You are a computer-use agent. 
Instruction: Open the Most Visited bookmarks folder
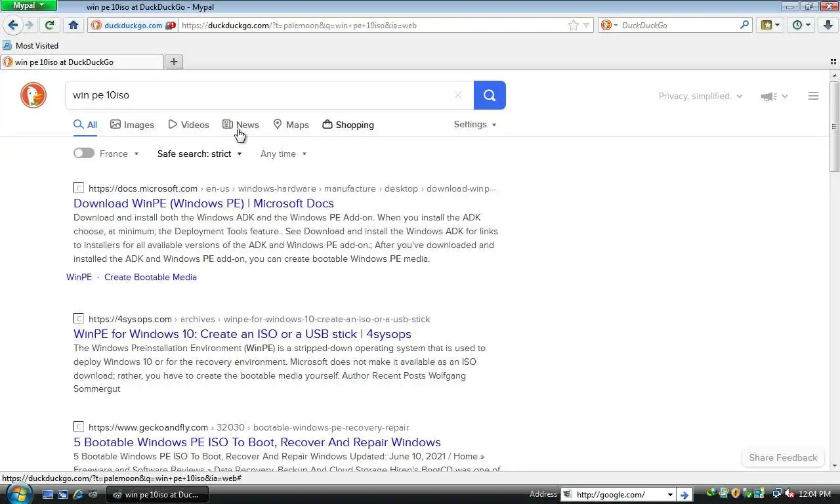point(30,45)
